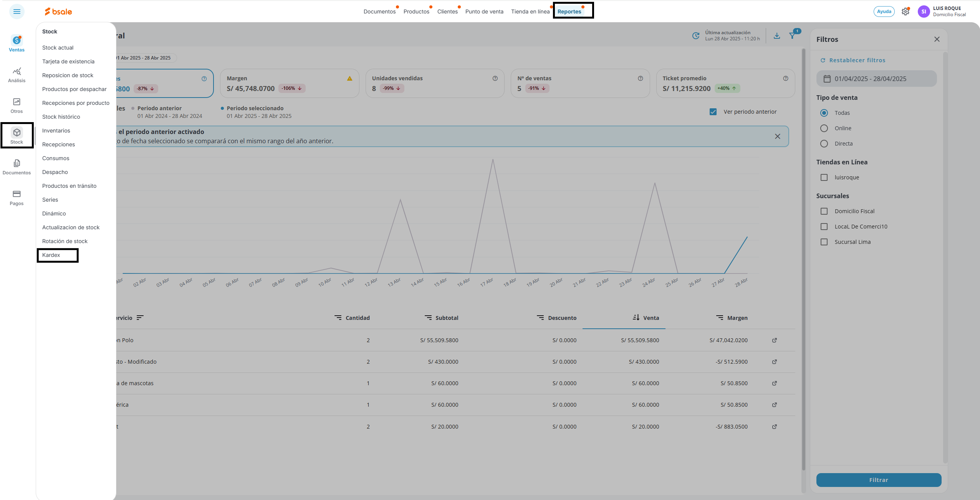Click the download report icon
Image resolution: width=980 pixels, height=500 pixels.
[x=776, y=36]
